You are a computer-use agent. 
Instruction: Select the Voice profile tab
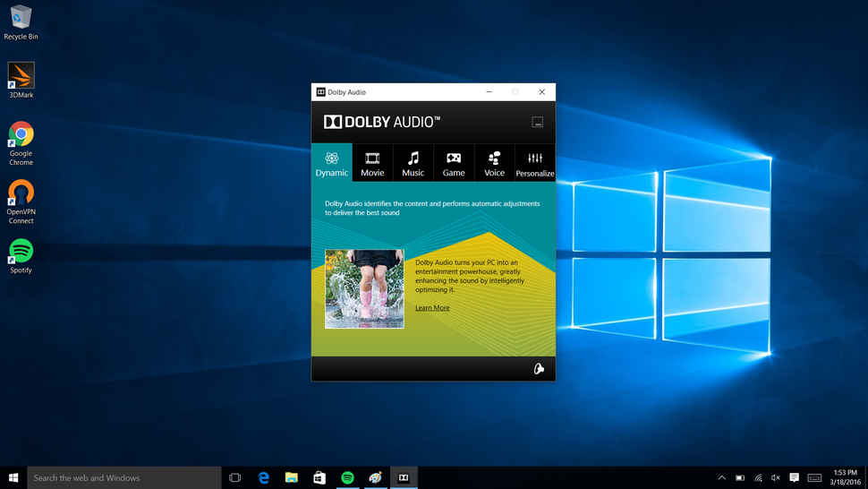pyautogui.click(x=494, y=163)
